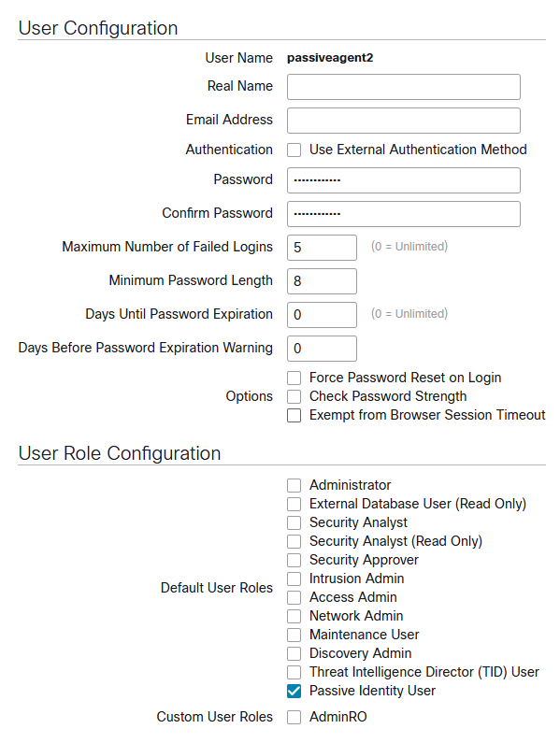Click the Real Name input field
Screen dimensions: 560x743
[404, 87]
